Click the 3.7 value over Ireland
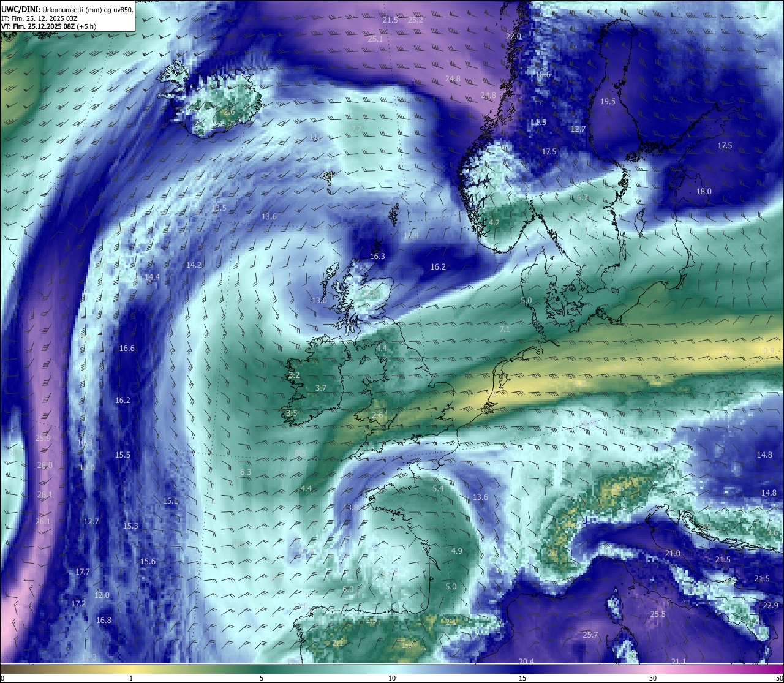 [x=321, y=388]
